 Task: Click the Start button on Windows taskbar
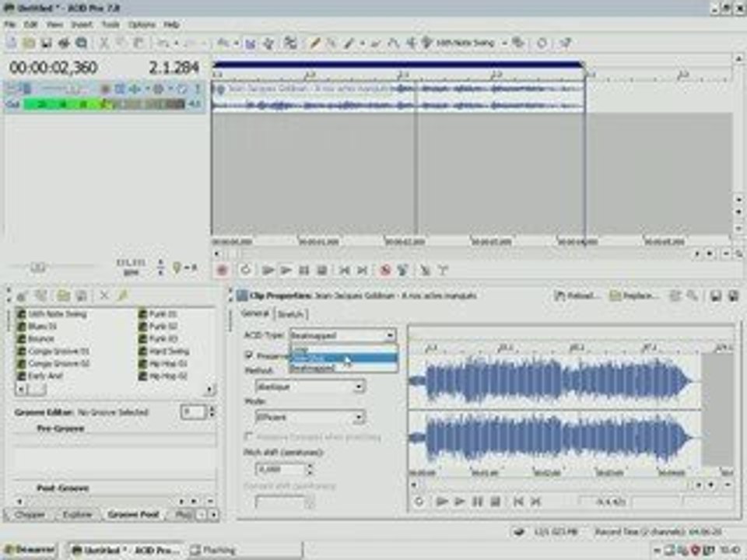[x=30, y=550]
